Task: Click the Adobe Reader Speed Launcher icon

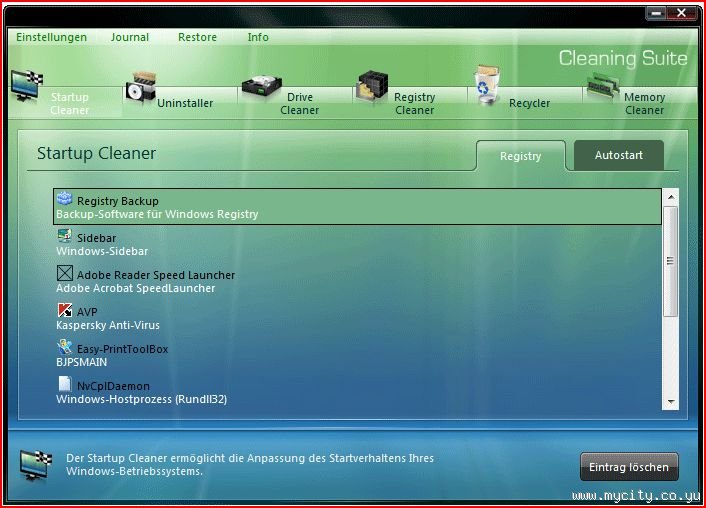Action: click(65, 273)
